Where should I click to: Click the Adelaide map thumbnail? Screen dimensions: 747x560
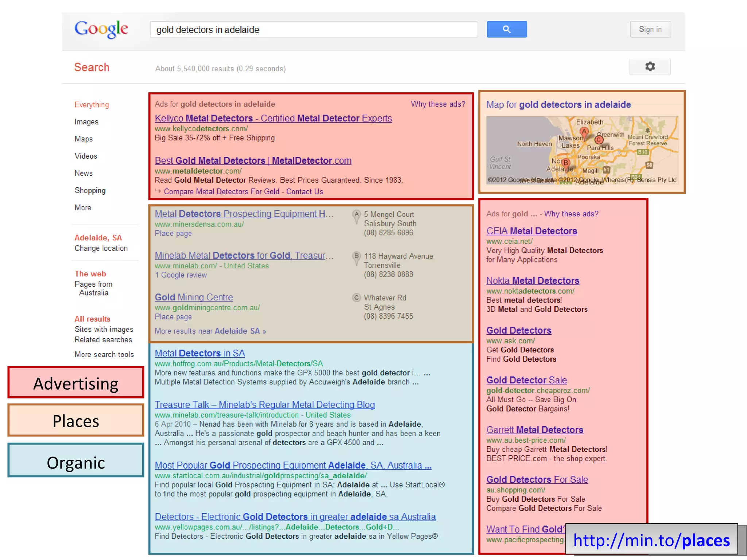[x=582, y=150]
